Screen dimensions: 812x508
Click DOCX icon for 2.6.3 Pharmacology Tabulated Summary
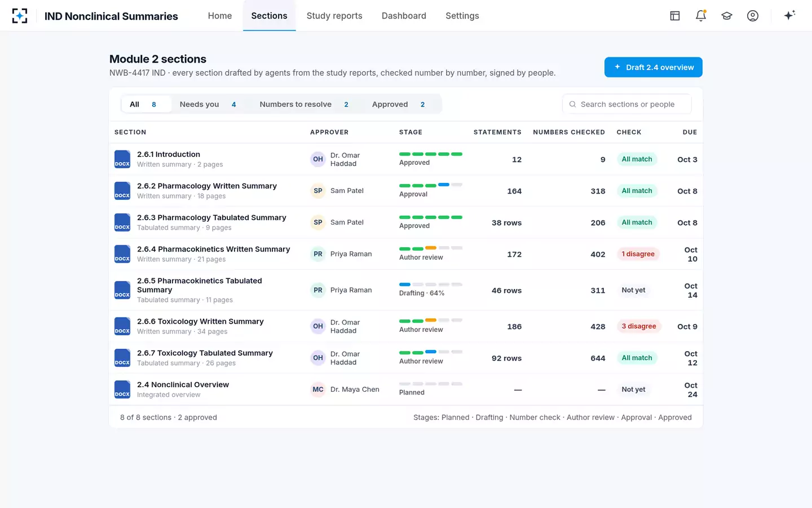122,222
